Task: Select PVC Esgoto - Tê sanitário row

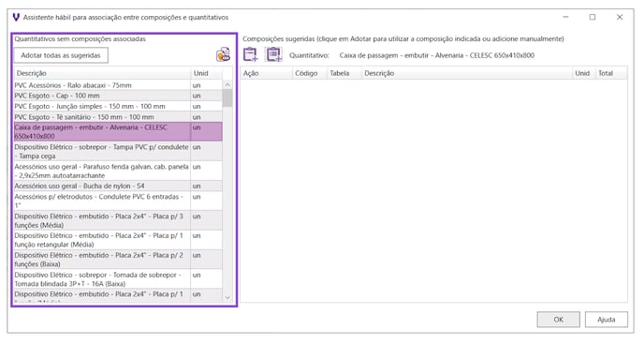Action: point(118,117)
